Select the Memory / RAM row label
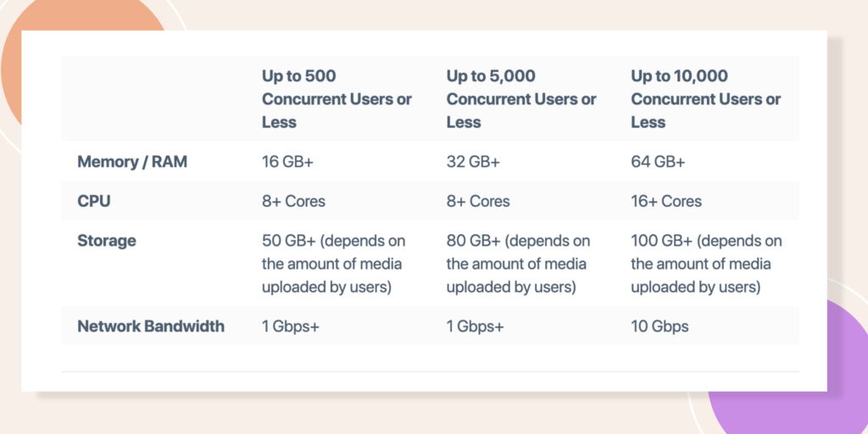The width and height of the screenshot is (868, 434). click(132, 162)
